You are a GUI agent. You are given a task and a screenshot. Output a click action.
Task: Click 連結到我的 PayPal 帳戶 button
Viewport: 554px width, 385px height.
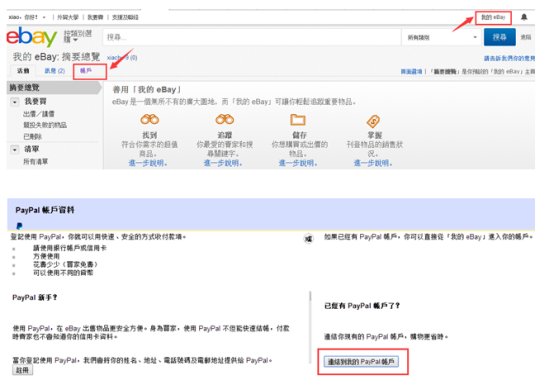[x=361, y=362]
